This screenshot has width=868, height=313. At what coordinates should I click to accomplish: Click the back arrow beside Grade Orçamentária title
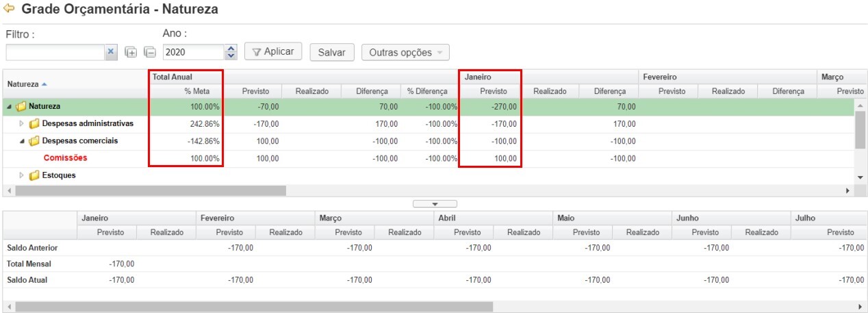click(9, 9)
